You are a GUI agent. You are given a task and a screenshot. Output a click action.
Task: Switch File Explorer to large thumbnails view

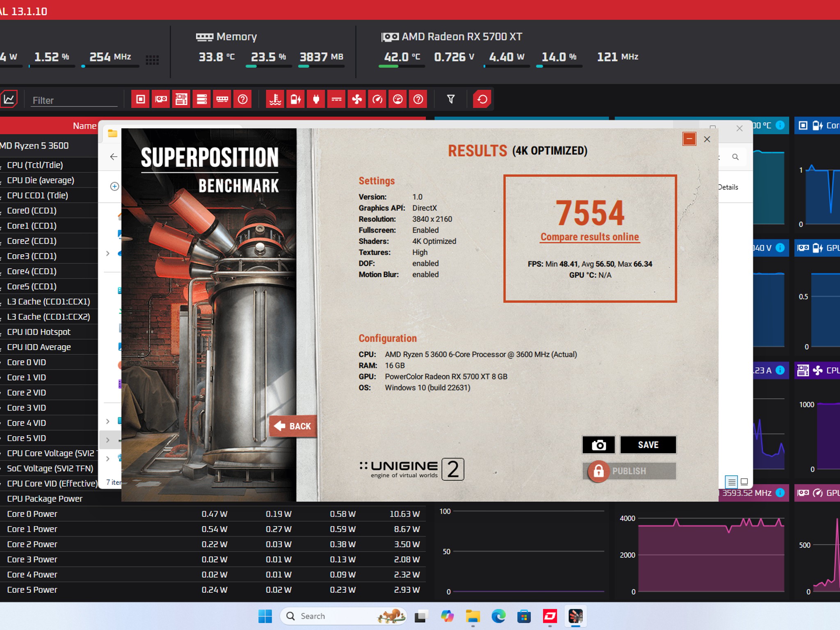click(744, 482)
